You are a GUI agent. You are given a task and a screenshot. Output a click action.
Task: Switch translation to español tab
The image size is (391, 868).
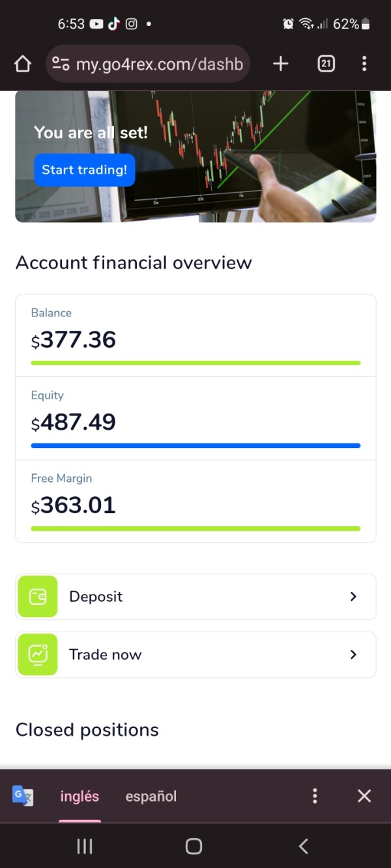tap(151, 796)
